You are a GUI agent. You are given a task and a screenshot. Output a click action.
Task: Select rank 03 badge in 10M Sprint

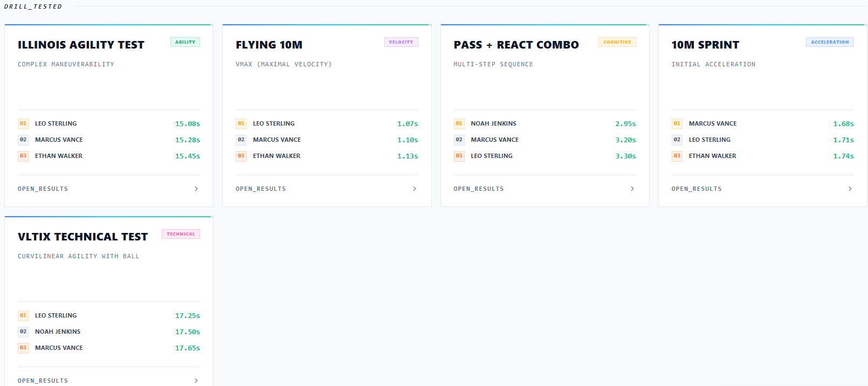click(x=677, y=156)
